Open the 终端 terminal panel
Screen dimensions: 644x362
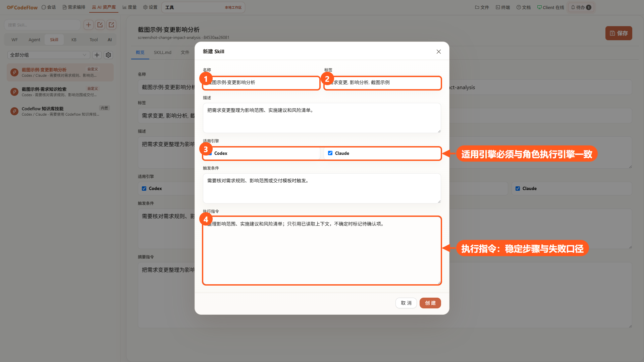pos(503,7)
